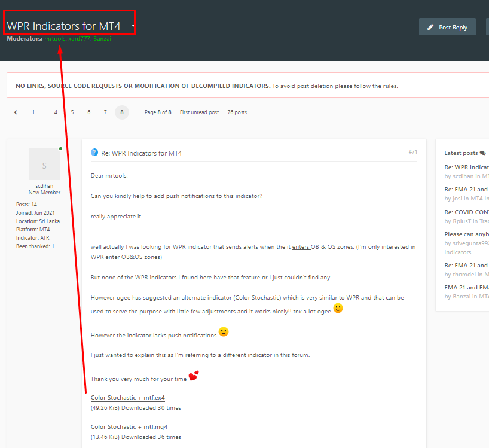This screenshot has width=489, height=448.
Task: Click the Latest posts comments icon
Action: pos(483,153)
